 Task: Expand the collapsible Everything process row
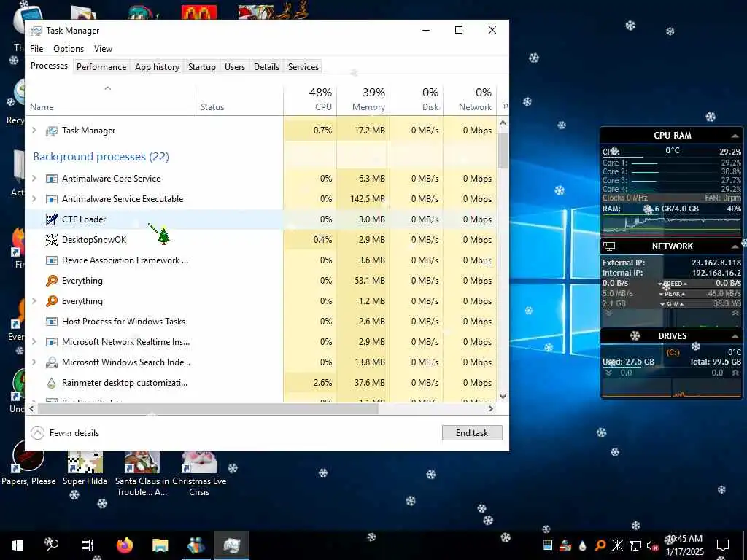tap(34, 300)
